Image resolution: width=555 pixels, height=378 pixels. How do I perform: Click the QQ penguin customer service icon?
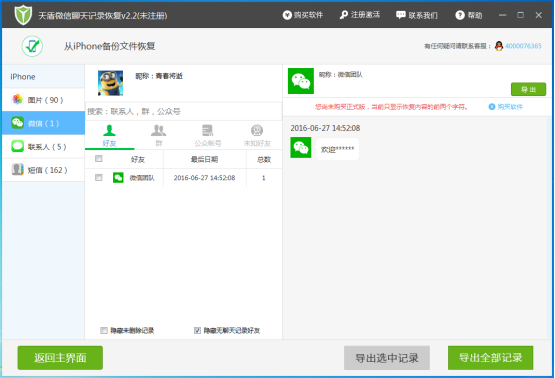(x=499, y=46)
